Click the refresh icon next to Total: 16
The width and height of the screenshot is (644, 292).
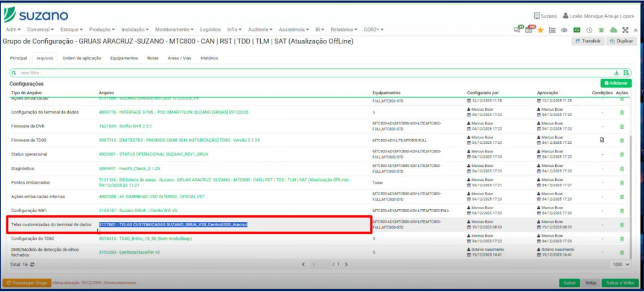coord(33,265)
